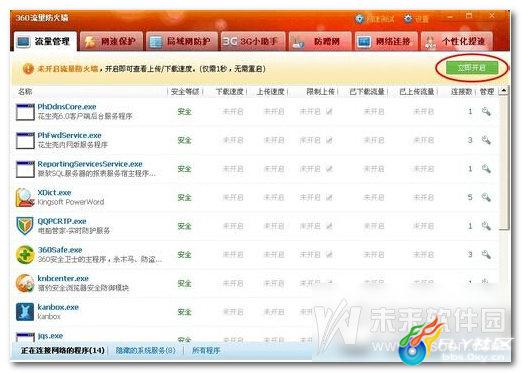Sort by 安全等级 column header
The width and height of the screenshot is (522, 373).
tap(185, 91)
